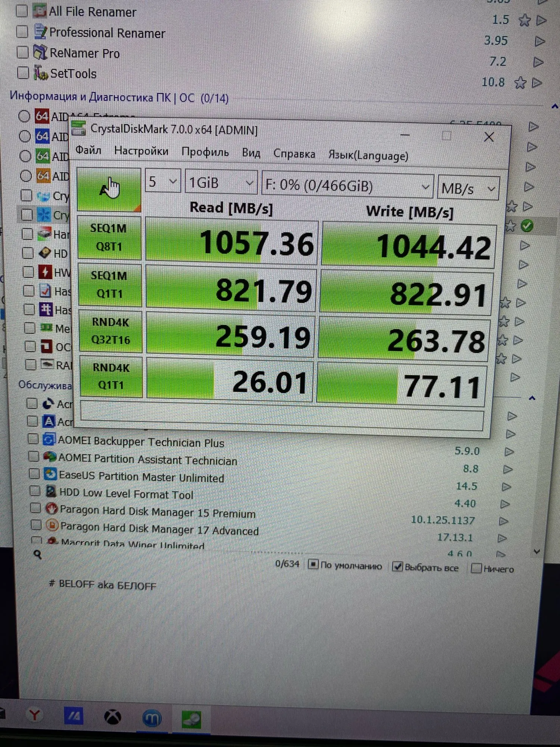Open Maxthon browser from the taskbar

[152, 718]
